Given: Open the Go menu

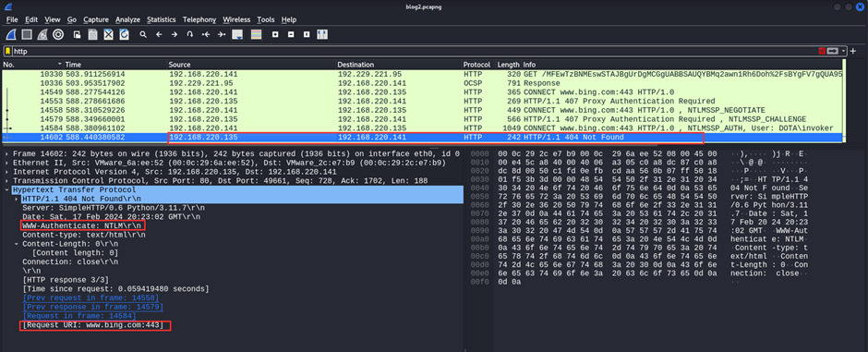Looking at the screenshot, I should [x=72, y=19].
